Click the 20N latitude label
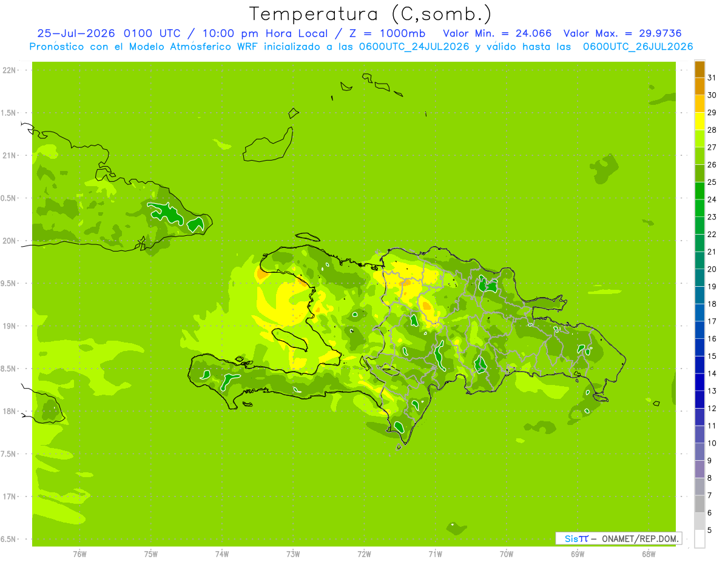This screenshot has width=728, height=562. tap(10, 241)
